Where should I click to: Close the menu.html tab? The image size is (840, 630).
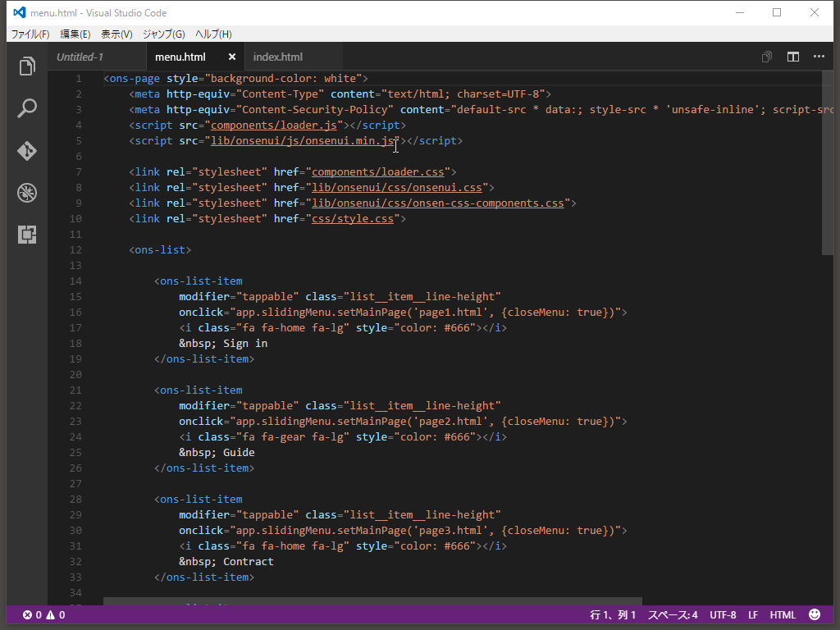[x=232, y=57]
